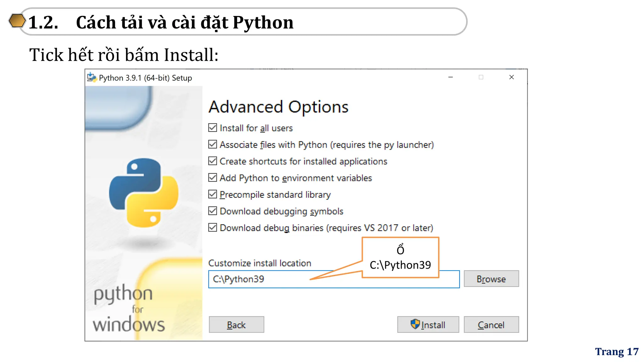This screenshot has height=362, width=644.
Task: Open the Browse folder dialog
Action: click(491, 279)
